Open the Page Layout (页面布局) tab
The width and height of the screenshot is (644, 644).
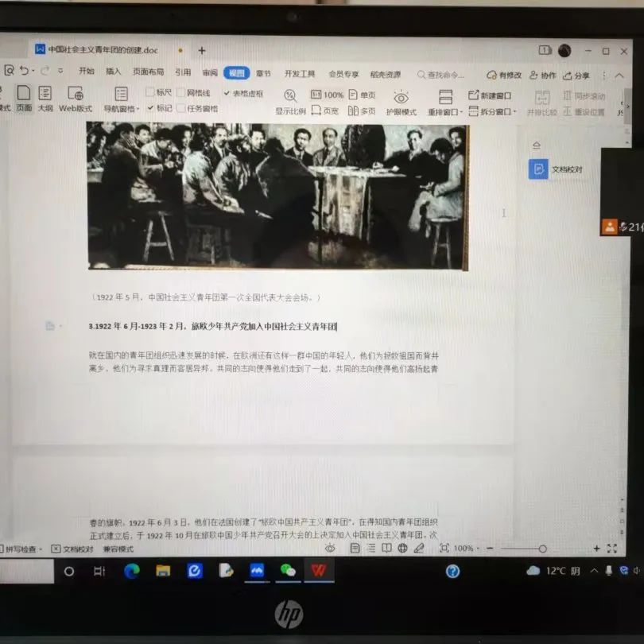click(148, 72)
